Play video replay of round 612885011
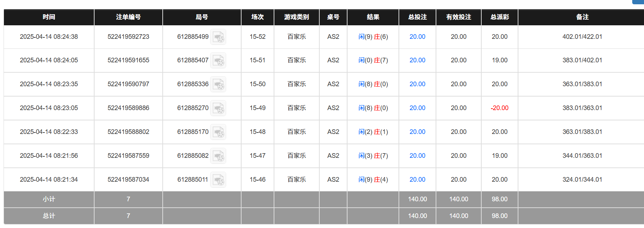 [x=218, y=180]
